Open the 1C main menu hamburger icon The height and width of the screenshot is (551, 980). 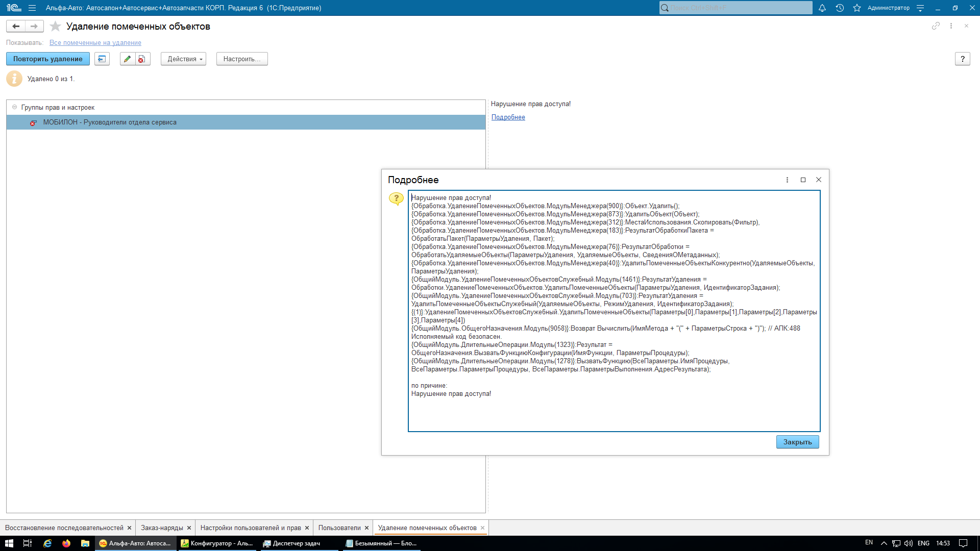coord(32,8)
